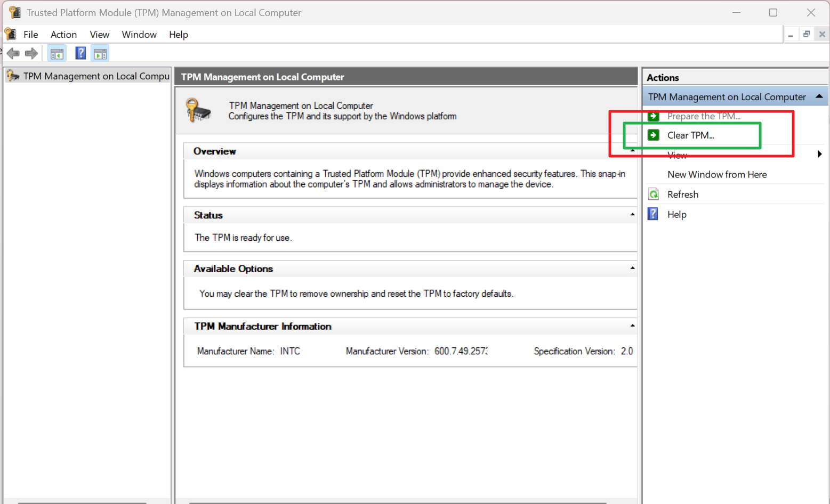Click Help in the Actions pane
Viewport: 830px width, 504px height.
677,214
